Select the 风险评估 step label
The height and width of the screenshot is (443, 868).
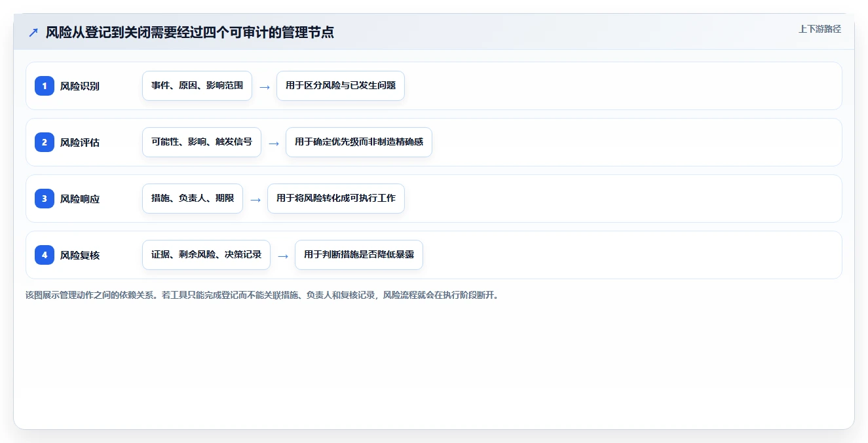[80, 142]
